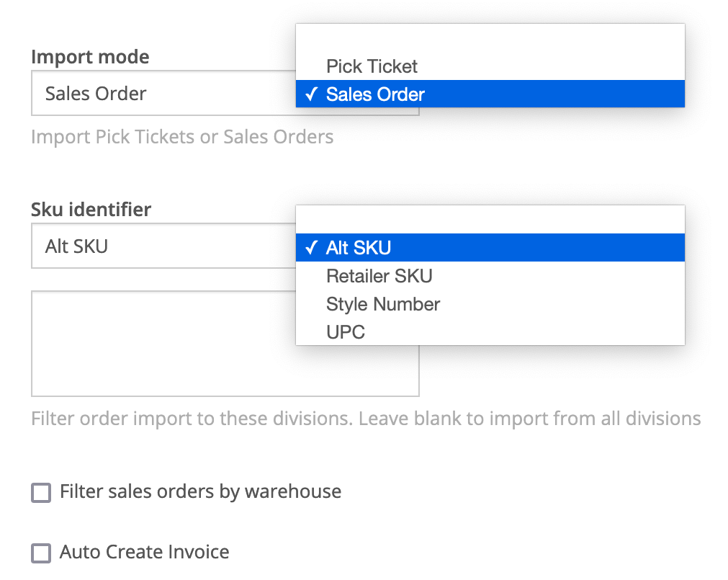Click the 'Filter sales orders by warehouse' label

pos(201,491)
